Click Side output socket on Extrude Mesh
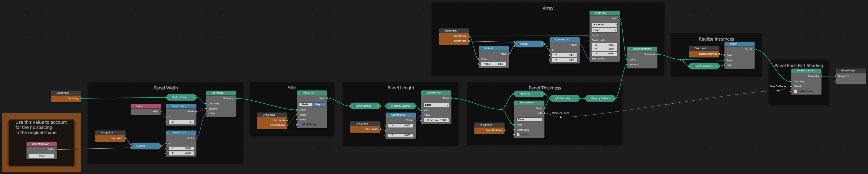Image resolution: width=868 pixels, height=174 pixels. tap(544, 113)
